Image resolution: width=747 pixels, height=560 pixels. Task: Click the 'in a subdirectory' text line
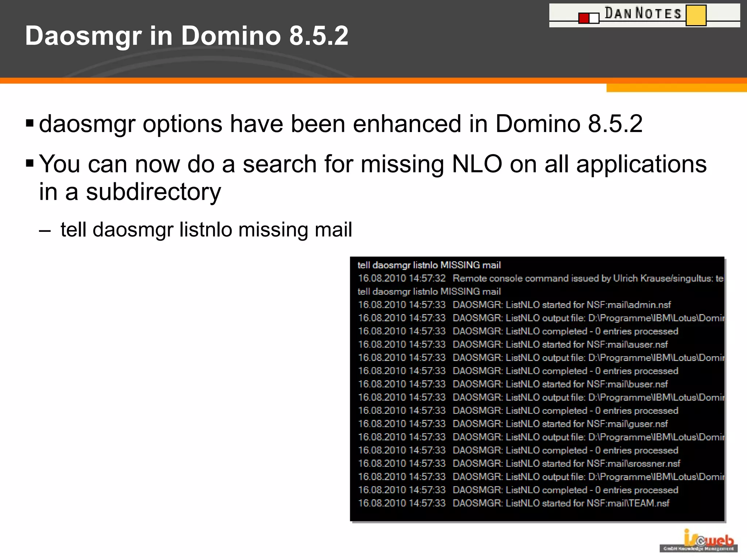click(x=130, y=192)
